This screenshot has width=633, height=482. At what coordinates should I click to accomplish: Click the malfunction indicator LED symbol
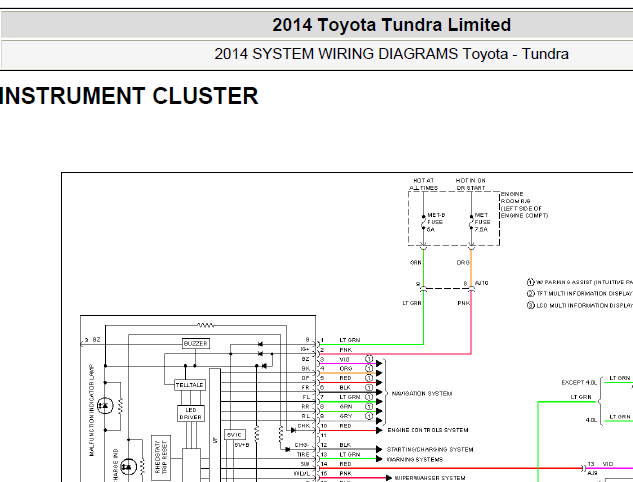pyautogui.click(x=105, y=405)
